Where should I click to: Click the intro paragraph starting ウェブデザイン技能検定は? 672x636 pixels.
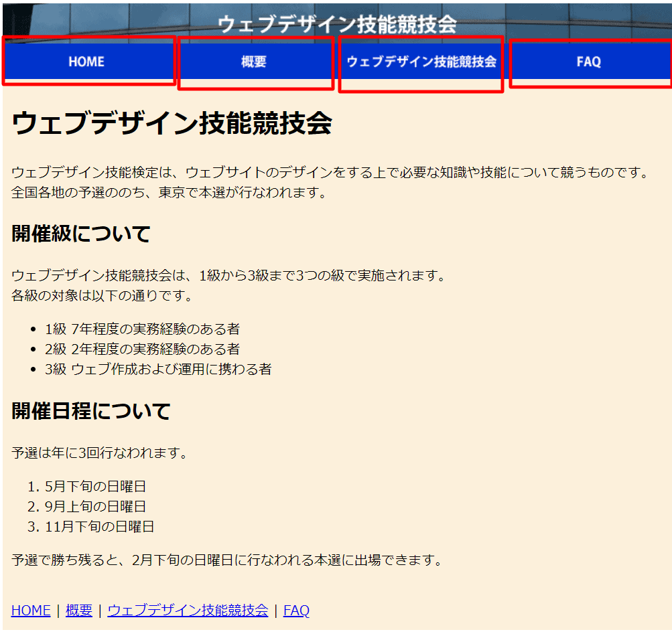pos(331,173)
